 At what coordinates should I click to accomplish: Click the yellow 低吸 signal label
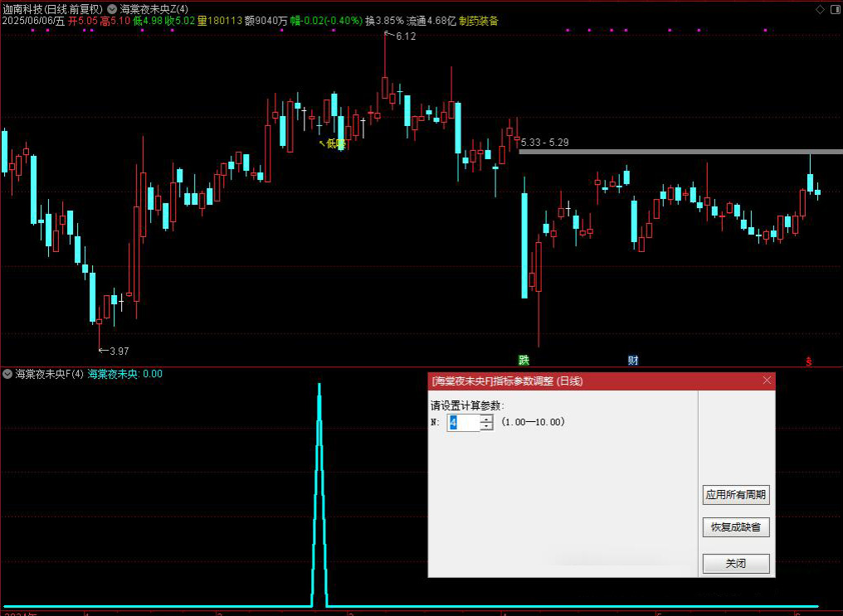point(334,143)
